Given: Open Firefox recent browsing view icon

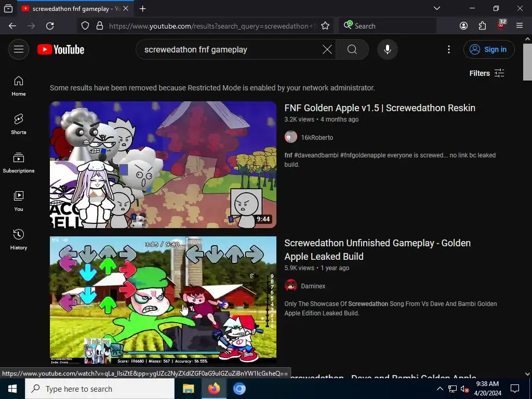Looking at the screenshot, I should tap(8, 9).
